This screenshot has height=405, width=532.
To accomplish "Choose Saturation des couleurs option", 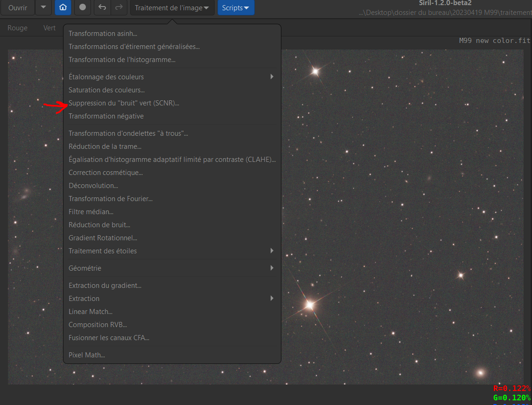I will coord(106,90).
